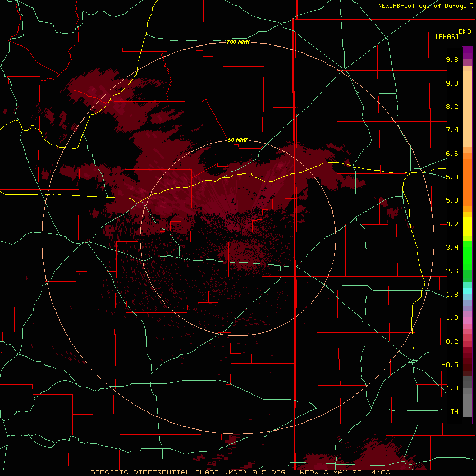Click the [PHAS] legend unit label
This screenshot has height=476, width=476.
pyautogui.click(x=447, y=37)
